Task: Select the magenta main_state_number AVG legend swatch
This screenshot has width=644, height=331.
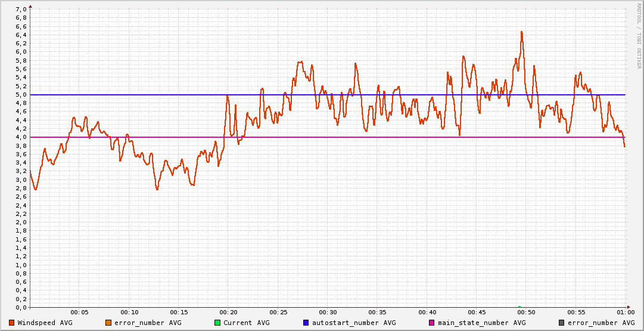Action: tap(432, 323)
